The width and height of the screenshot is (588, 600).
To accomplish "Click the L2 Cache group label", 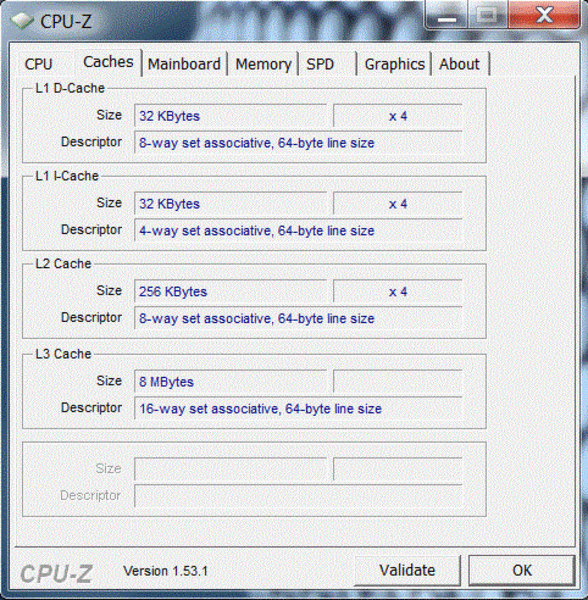I will 63,264.
